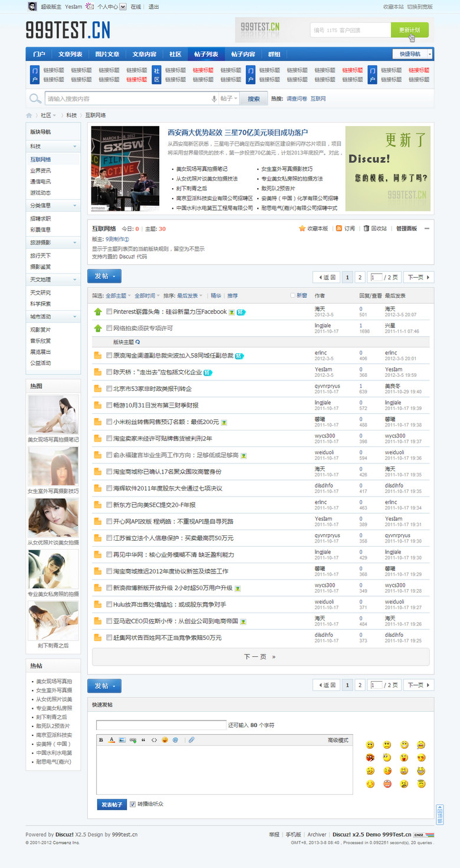Click insert image icon in quick editor
460x868 pixels.
pyautogui.click(x=122, y=739)
